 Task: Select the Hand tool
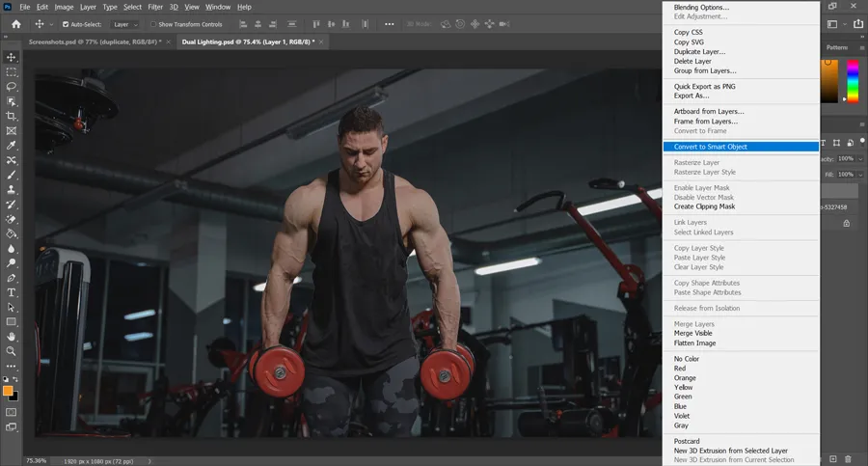point(12,336)
